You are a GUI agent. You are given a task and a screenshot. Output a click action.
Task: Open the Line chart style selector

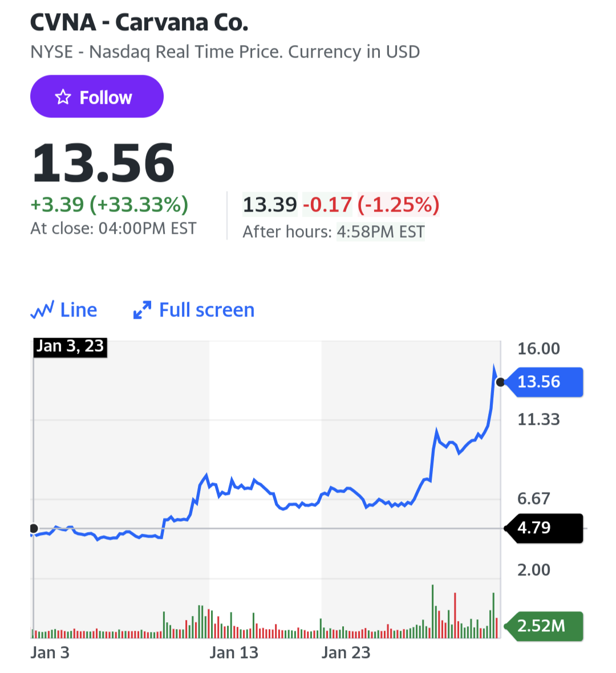pyautogui.click(x=64, y=310)
